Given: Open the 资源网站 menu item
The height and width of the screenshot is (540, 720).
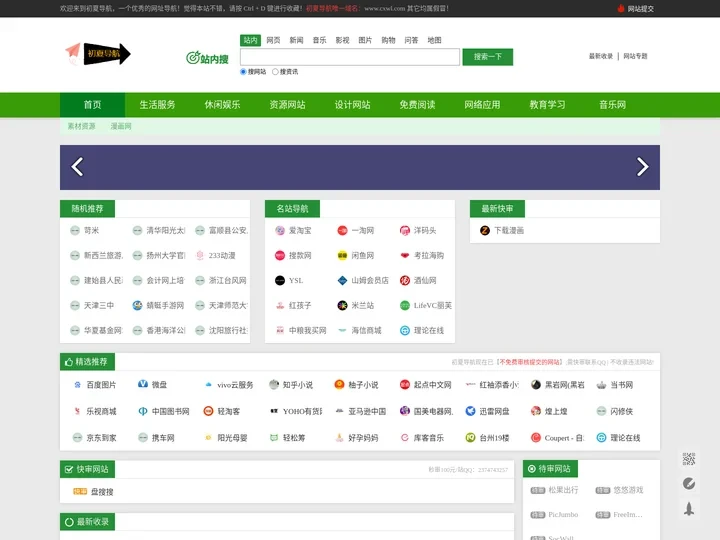Looking at the screenshot, I should click(x=287, y=105).
